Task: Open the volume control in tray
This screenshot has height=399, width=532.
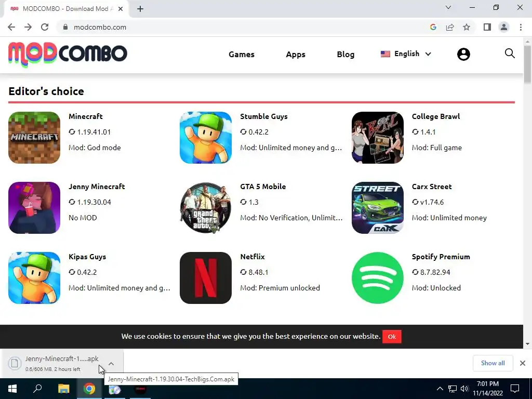Action: point(464,389)
